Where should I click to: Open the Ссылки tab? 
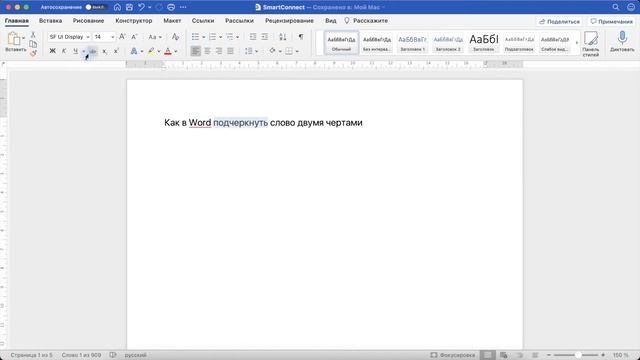pyautogui.click(x=203, y=20)
